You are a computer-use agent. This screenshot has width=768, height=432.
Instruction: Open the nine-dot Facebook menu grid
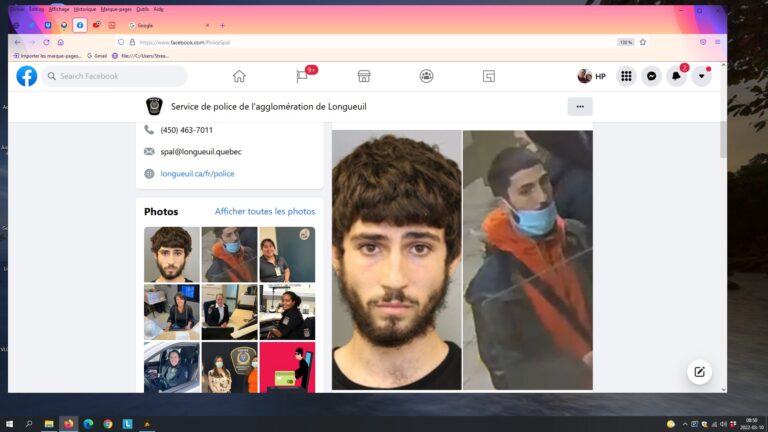626,76
